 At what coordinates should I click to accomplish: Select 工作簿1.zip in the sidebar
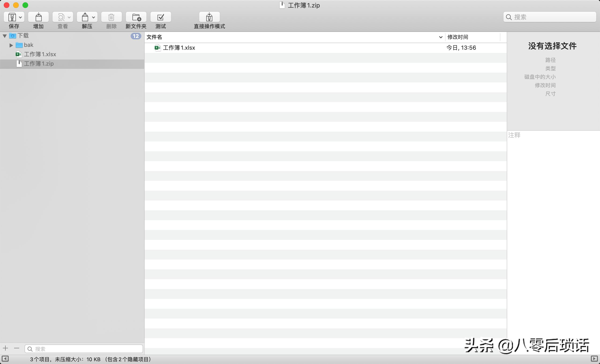[39, 64]
